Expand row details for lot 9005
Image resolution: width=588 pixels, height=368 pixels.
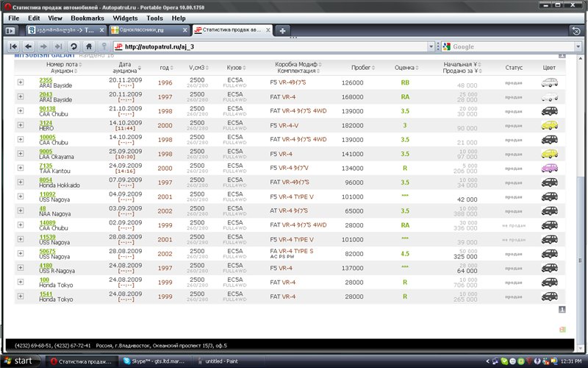(x=21, y=154)
